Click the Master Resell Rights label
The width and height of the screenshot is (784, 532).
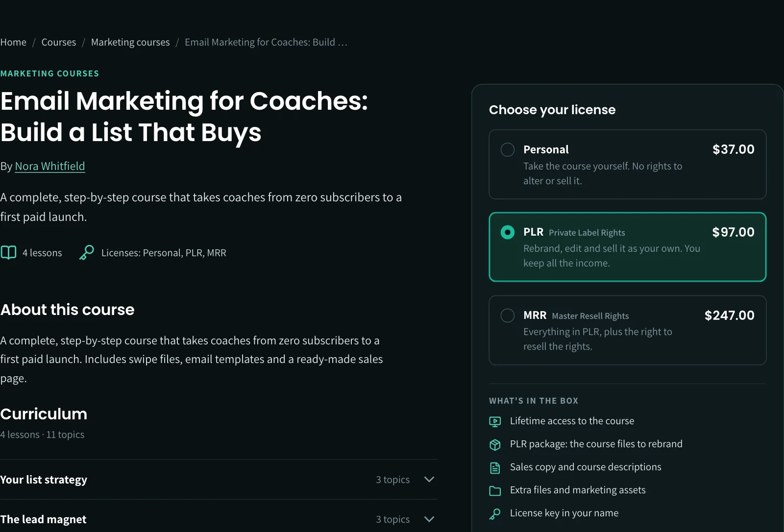(590, 316)
